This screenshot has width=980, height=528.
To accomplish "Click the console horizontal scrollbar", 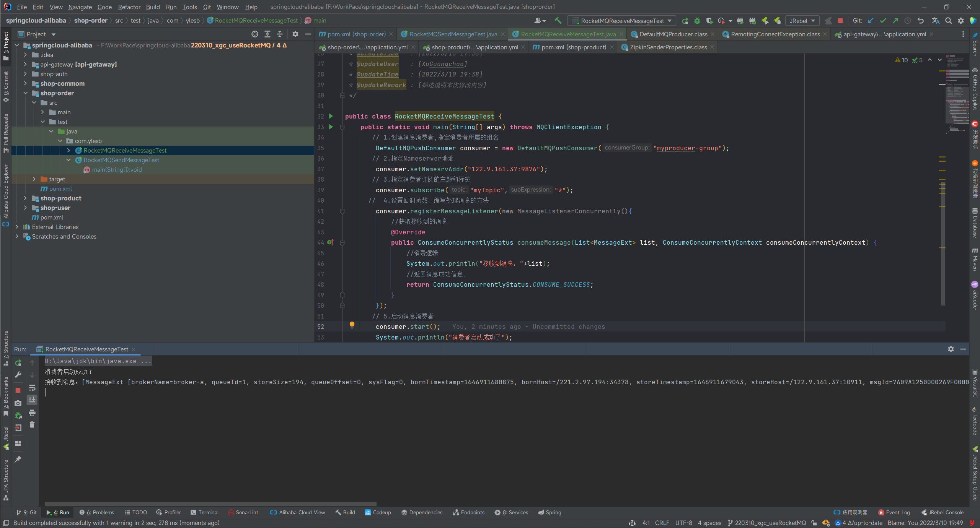I will coord(210,504).
